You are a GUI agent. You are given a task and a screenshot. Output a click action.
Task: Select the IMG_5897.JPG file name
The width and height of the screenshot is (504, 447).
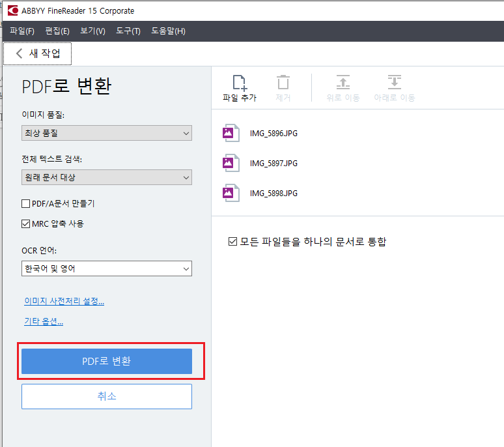[273, 164]
